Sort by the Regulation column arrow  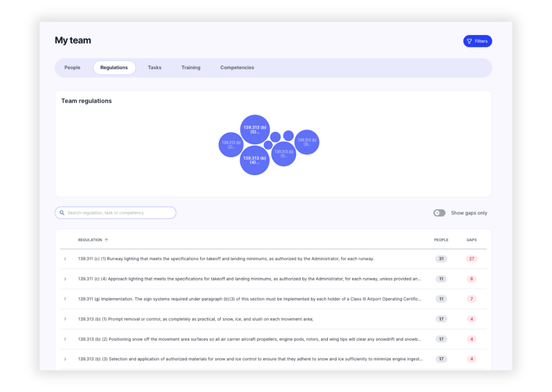tap(106, 240)
